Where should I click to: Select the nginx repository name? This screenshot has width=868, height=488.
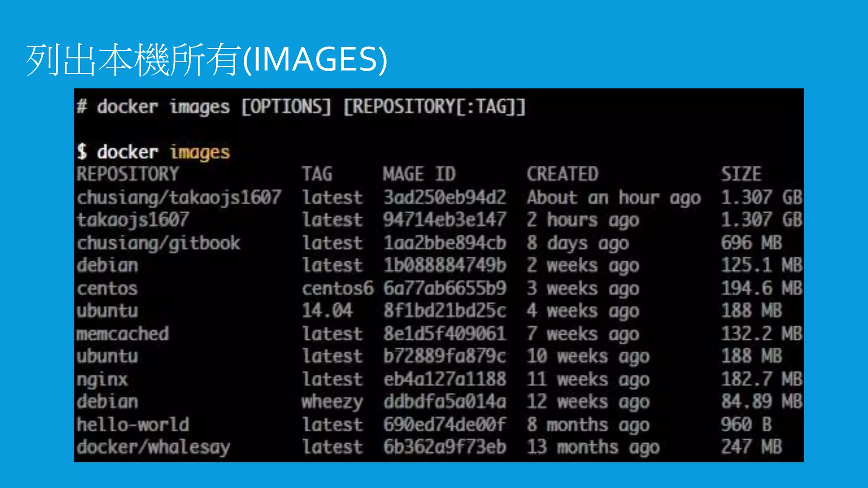point(102,379)
